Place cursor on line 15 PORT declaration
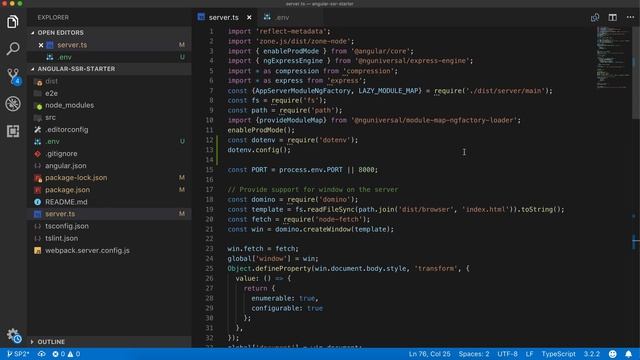Screen dimensions: 640x360 (302, 170)
